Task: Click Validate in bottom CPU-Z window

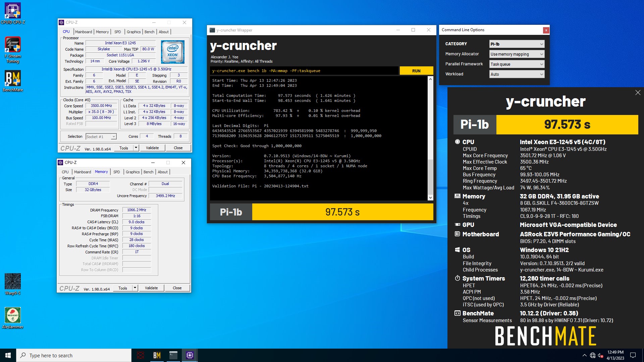Action: [151, 288]
